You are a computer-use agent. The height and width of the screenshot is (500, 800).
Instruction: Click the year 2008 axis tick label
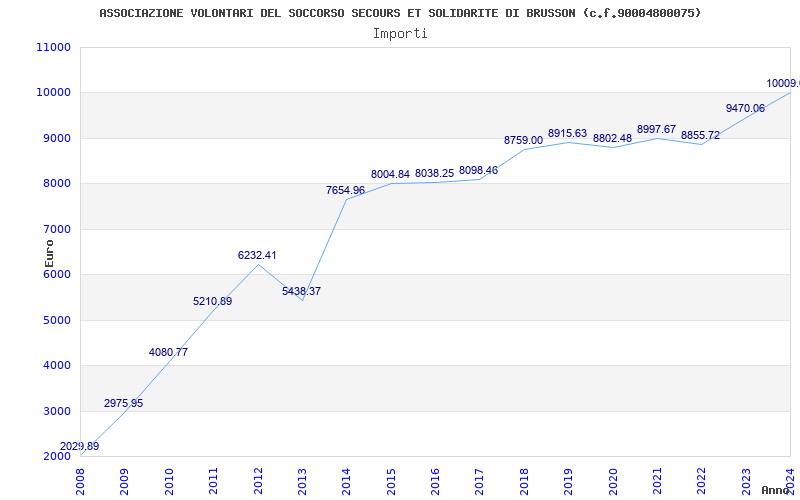click(x=81, y=482)
